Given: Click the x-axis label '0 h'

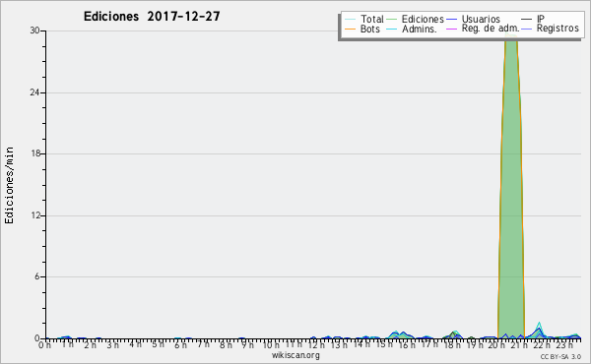Looking at the screenshot, I should pyautogui.click(x=44, y=344).
